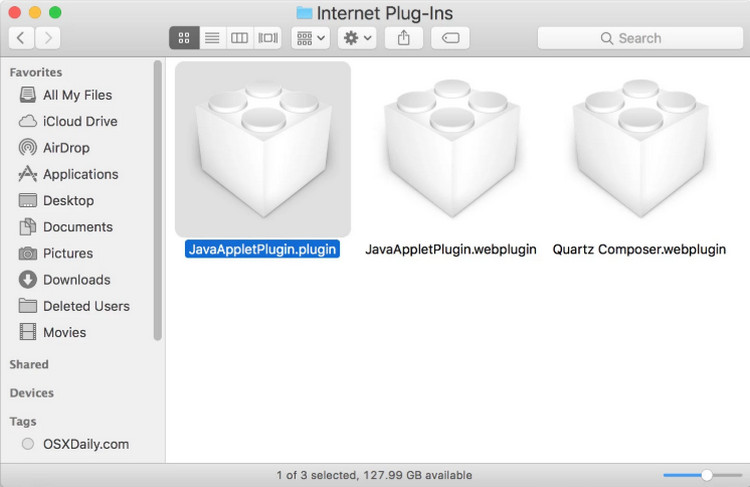
Task: Click the OSXDaily.com tag circle
Action: [x=28, y=444]
